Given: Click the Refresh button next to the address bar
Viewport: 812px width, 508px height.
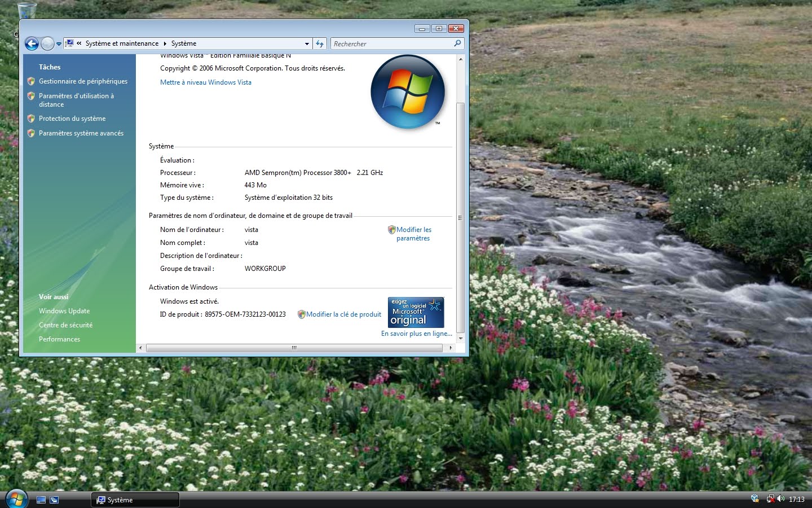Looking at the screenshot, I should [x=320, y=43].
